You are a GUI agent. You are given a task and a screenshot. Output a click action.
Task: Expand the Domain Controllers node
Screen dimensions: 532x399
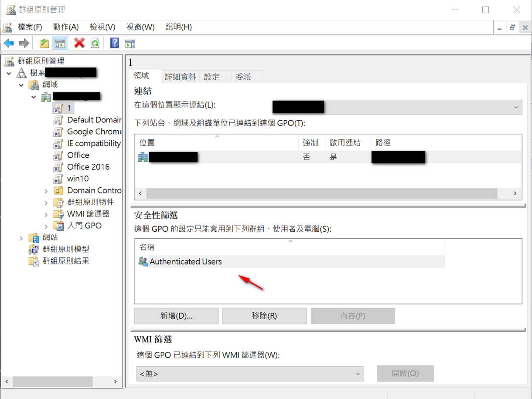(47, 191)
